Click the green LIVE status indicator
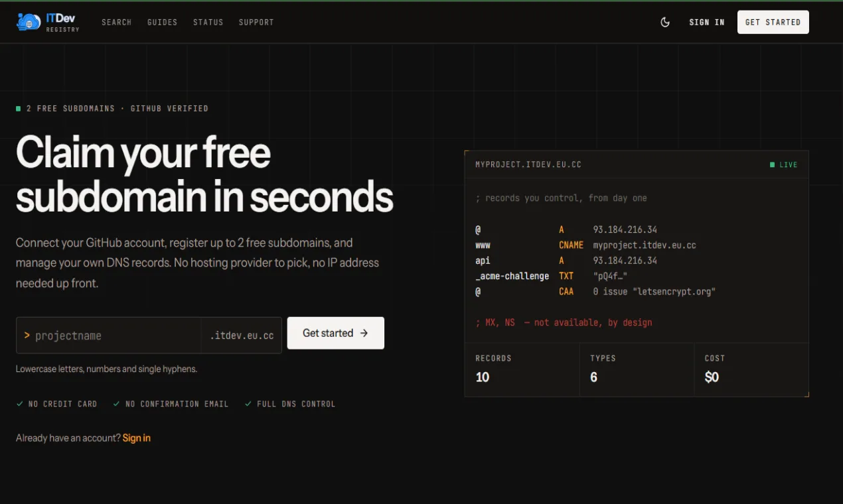Screen dimensions: 843x504 coord(784,164)
